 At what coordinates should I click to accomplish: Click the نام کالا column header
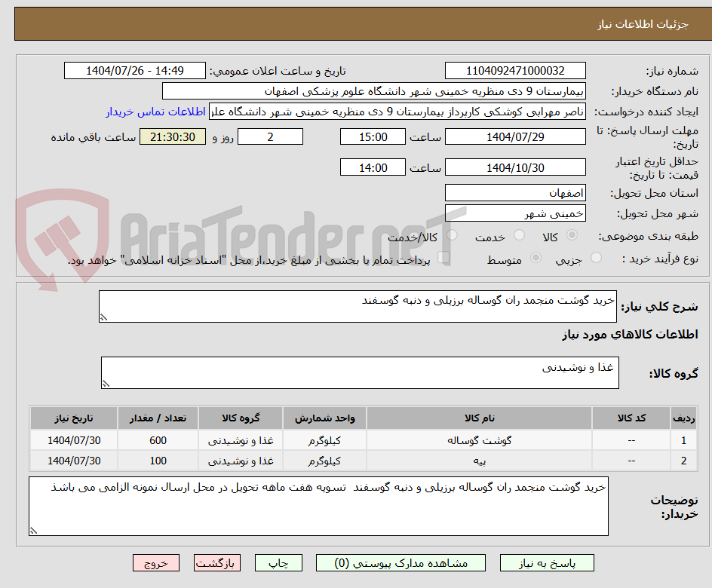click(479, 418)
